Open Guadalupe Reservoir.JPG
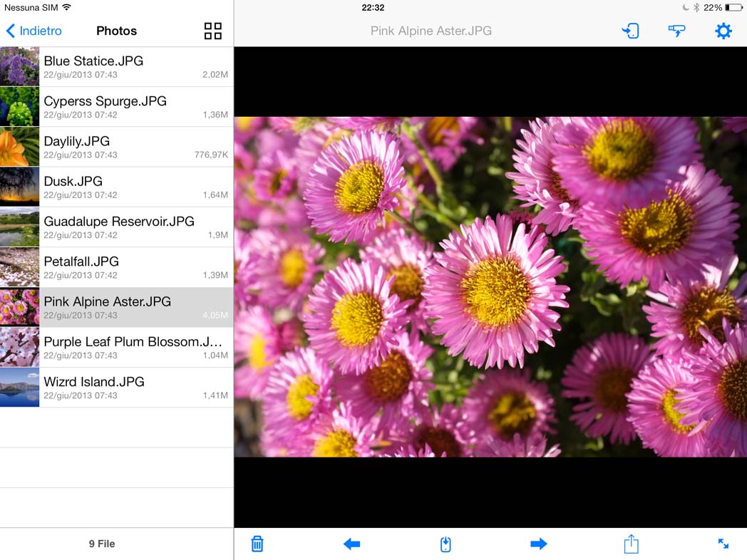 [x=117, y=227]
